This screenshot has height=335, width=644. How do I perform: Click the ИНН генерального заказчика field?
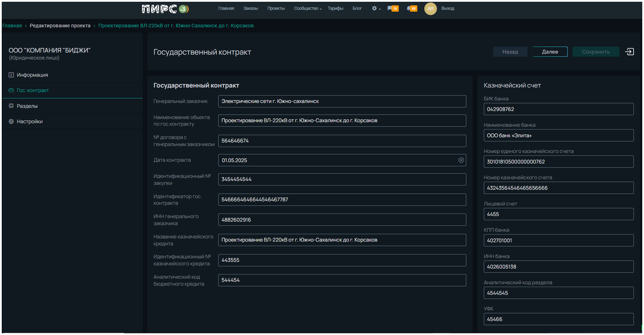click(342, 220)
